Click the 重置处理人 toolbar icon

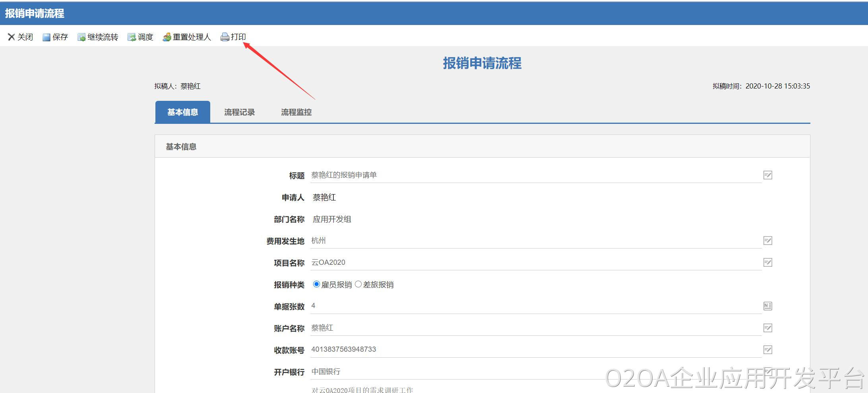[x=167, y=37]
